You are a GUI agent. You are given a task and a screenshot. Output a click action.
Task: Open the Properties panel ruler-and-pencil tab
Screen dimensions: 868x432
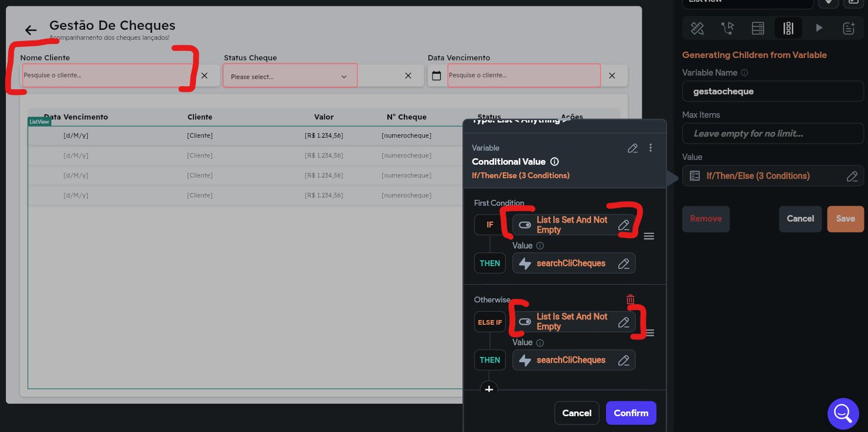click(697, 28)
